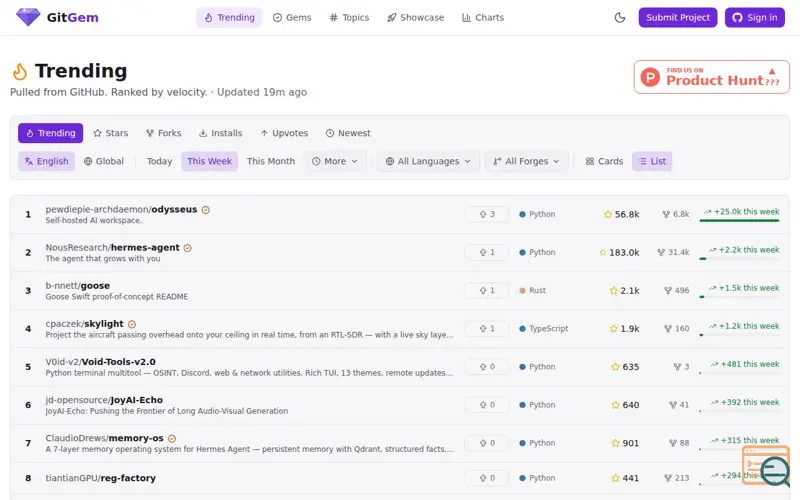This screenshot has height=500, width=800.
Task: Click odysseus weekly velocity progress bar
Action: point(739,220)
